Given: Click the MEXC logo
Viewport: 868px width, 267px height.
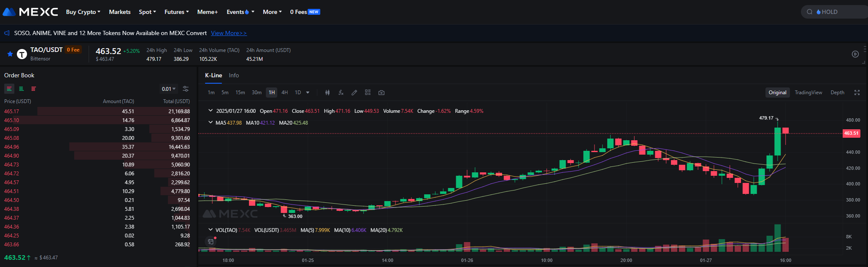Looking at the screenshot, I should (30, 12).
